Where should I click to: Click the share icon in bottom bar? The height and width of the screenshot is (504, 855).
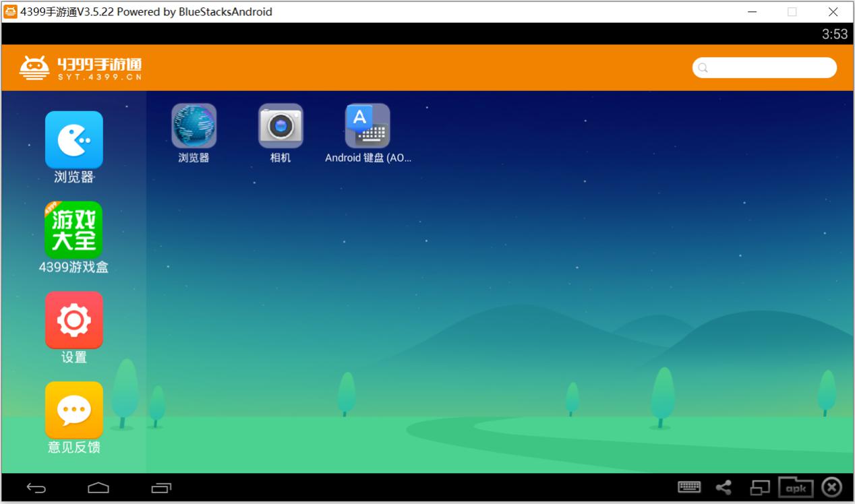[724, 487]
